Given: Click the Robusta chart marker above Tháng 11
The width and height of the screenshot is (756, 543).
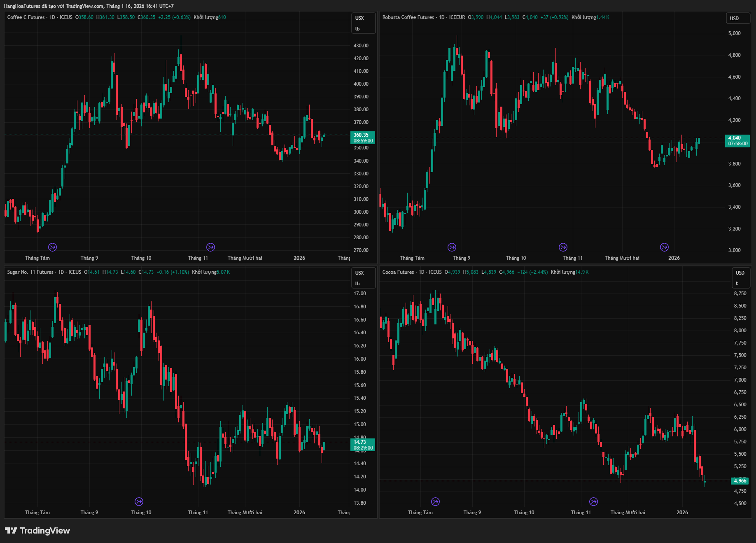Looking at the screenshot, I should pyautogui.click(x=563, y=247).
